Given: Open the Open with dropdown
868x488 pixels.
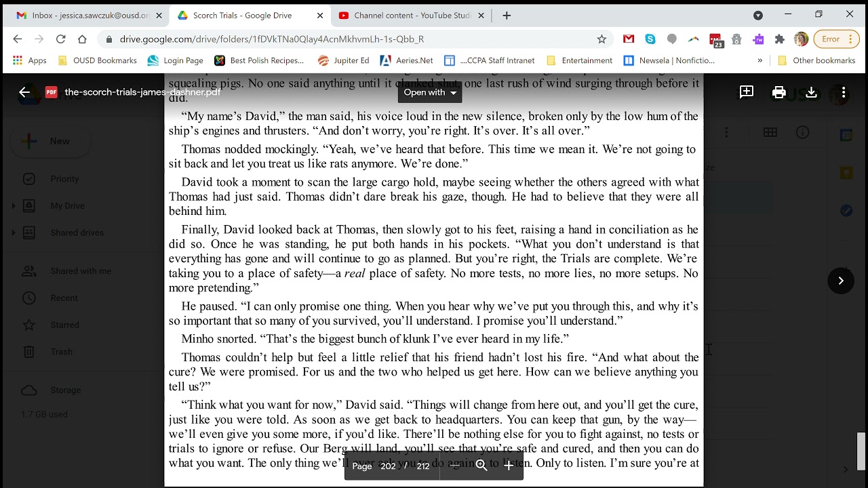Looking at the screenshot, I should pos(430,92).
